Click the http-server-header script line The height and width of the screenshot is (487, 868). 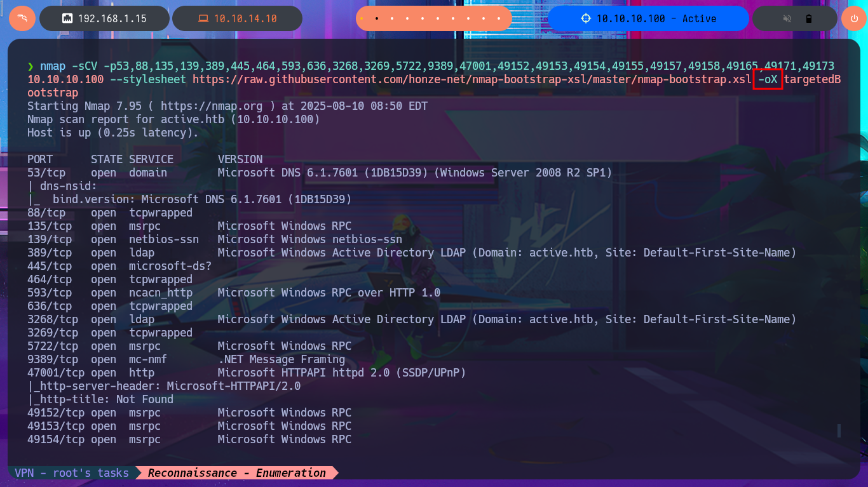164,386
